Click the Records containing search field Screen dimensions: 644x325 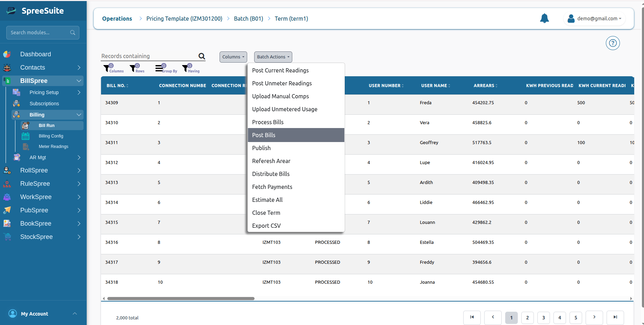[x=149, y=56]
